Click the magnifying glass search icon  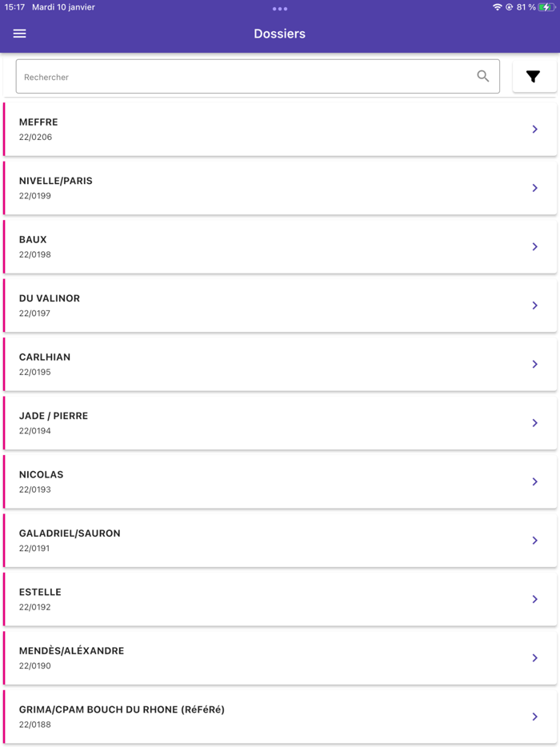click(483, 77)
